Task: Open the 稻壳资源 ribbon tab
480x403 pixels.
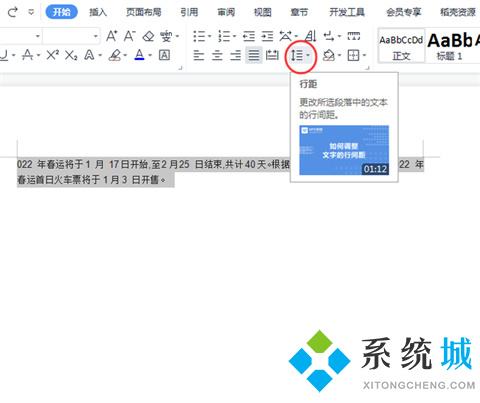Action: pyautogui.click(x=458, y=12)
